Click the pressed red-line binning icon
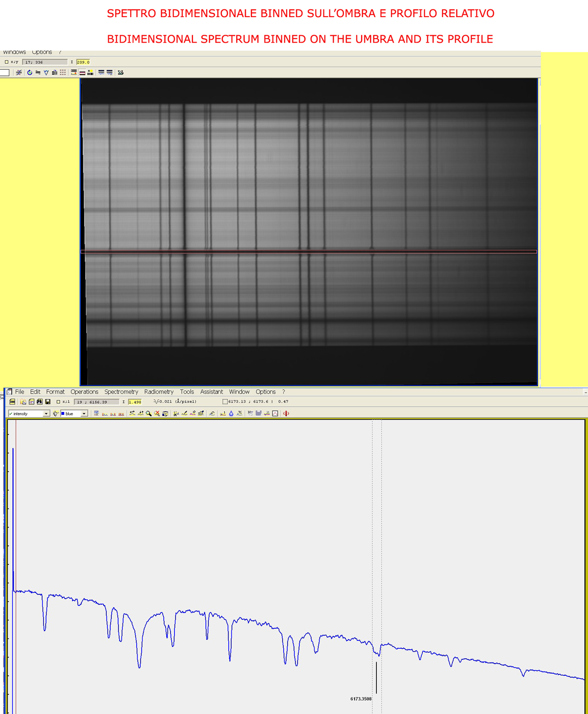The height and width of the screenshot is (714, 588). [82, 73]
